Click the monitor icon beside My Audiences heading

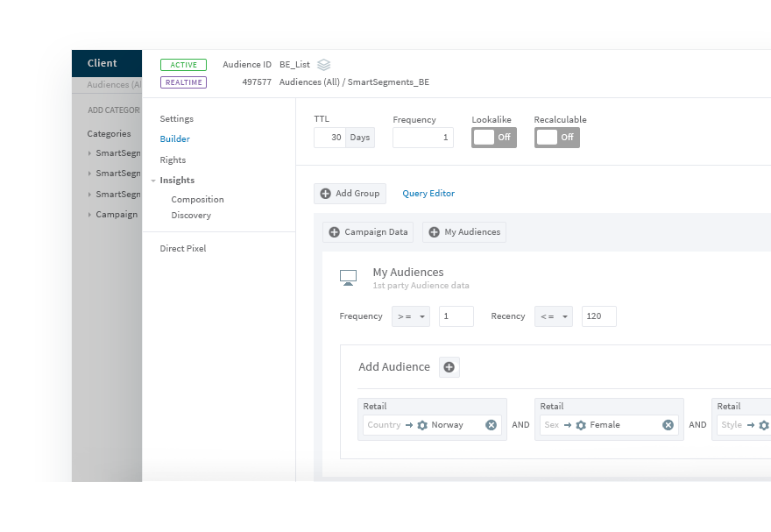click(x=348, y=278)
